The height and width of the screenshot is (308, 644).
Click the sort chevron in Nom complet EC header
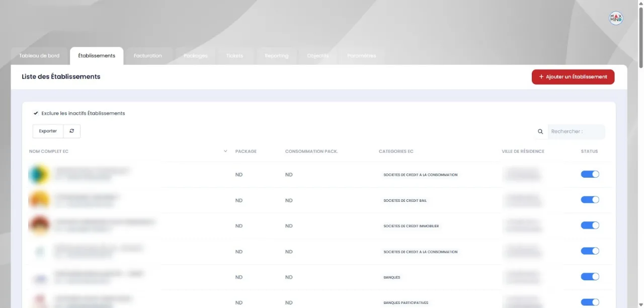[x=225, y=151]
